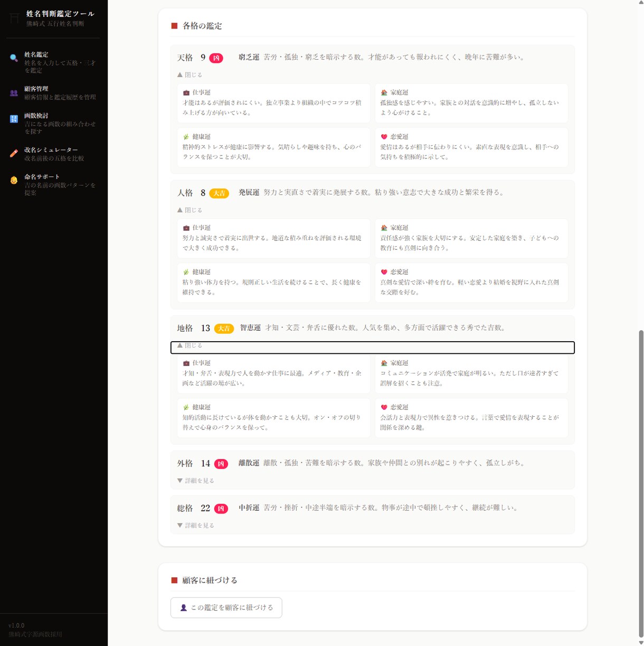Click the herb icon in 地格 健康運 card
The image size is (644, 646).
pyautogui.click(x=186, y=407)
